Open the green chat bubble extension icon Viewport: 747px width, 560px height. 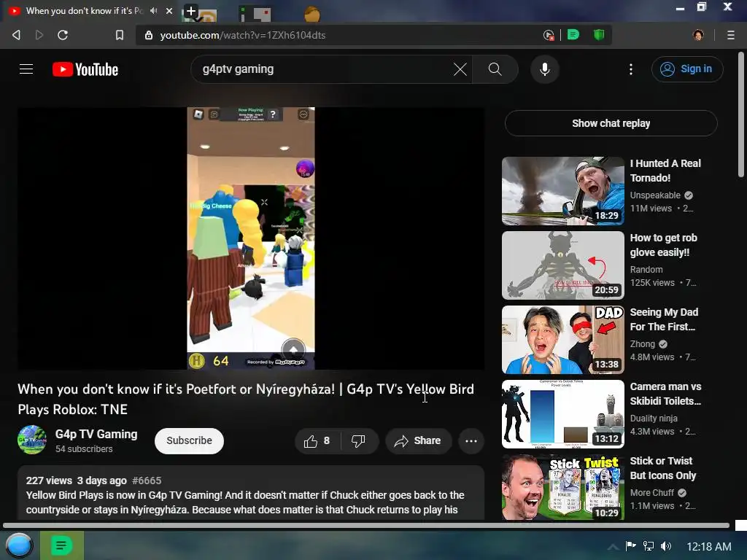click(573, 34)
